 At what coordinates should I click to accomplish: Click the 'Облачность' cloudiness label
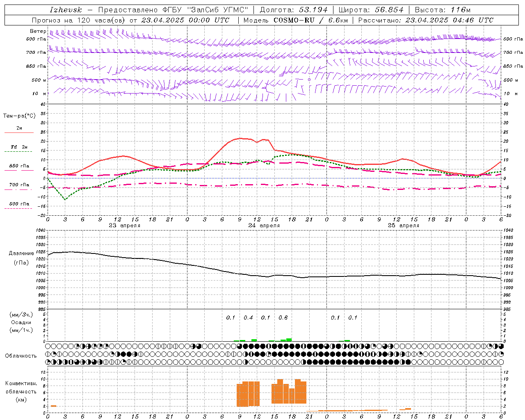[x=21, y=356]
